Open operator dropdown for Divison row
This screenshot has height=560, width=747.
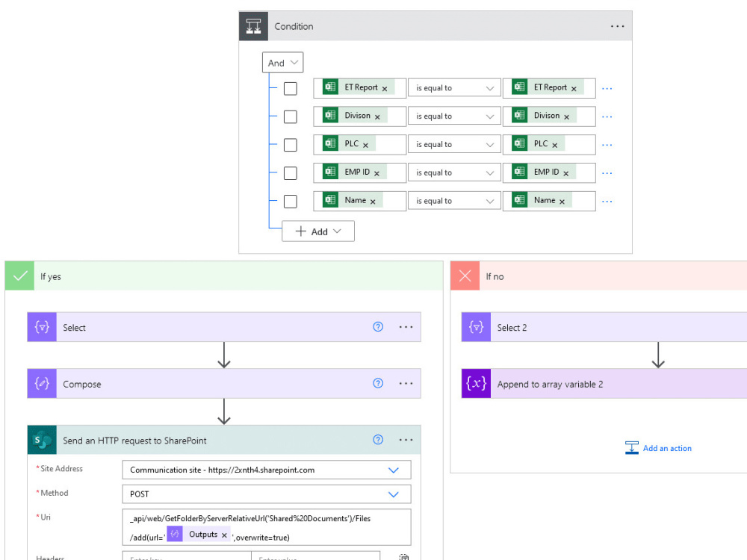coord(454,116)
